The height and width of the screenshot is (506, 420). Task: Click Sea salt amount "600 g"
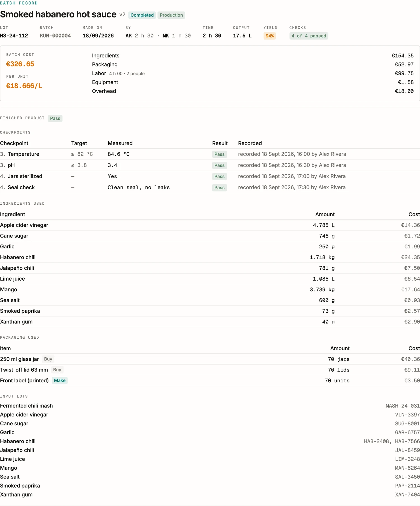(327, 300)
